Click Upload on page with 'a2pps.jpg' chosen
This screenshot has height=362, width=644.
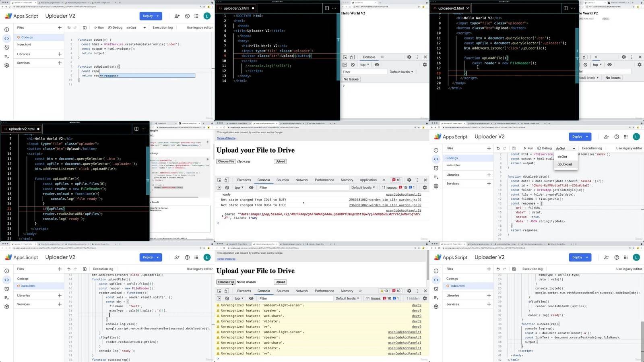tap(280, 161)
